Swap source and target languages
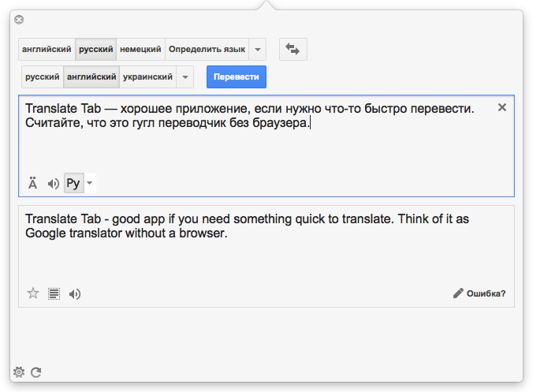 coord(293,50)
